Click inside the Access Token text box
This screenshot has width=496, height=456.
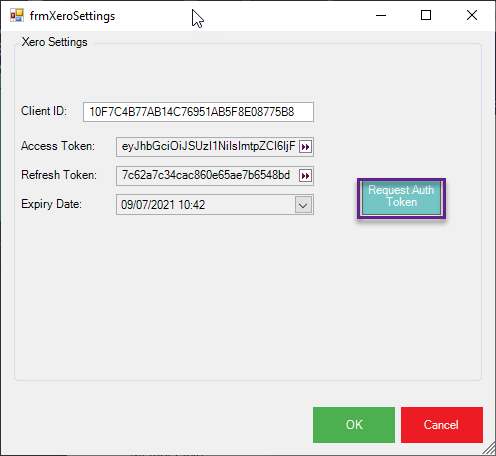(207, 147)
